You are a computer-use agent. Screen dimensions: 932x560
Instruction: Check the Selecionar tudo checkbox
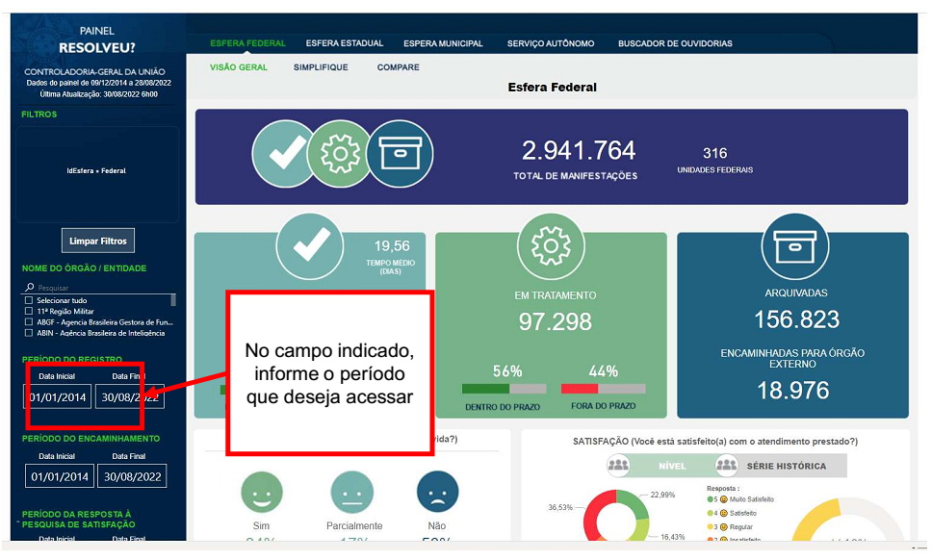tap(29, 300)
